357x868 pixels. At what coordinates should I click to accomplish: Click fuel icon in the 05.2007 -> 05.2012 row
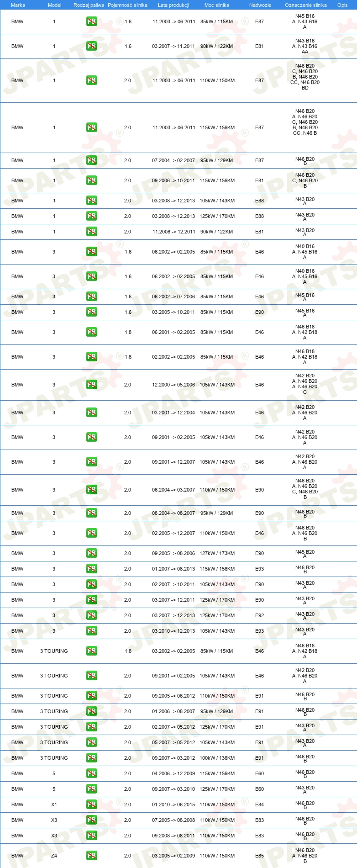coord(91,742)
